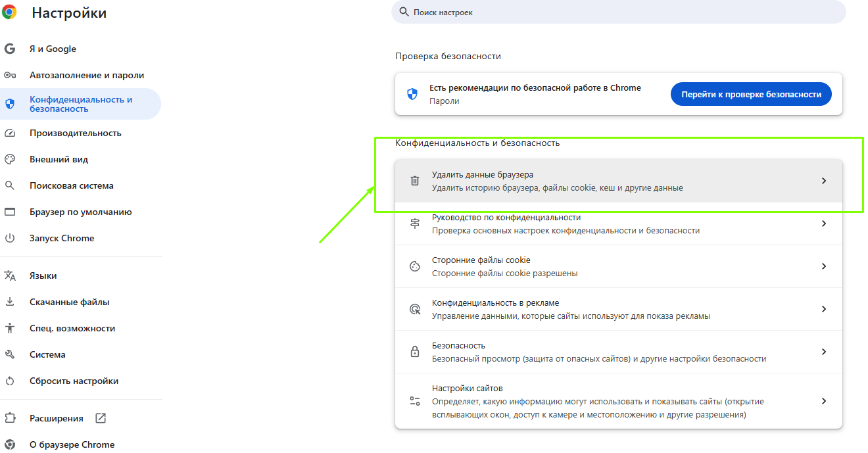Click the power icon for Запуск Chrome
The image size is (868, 453).
coord(9,238)
